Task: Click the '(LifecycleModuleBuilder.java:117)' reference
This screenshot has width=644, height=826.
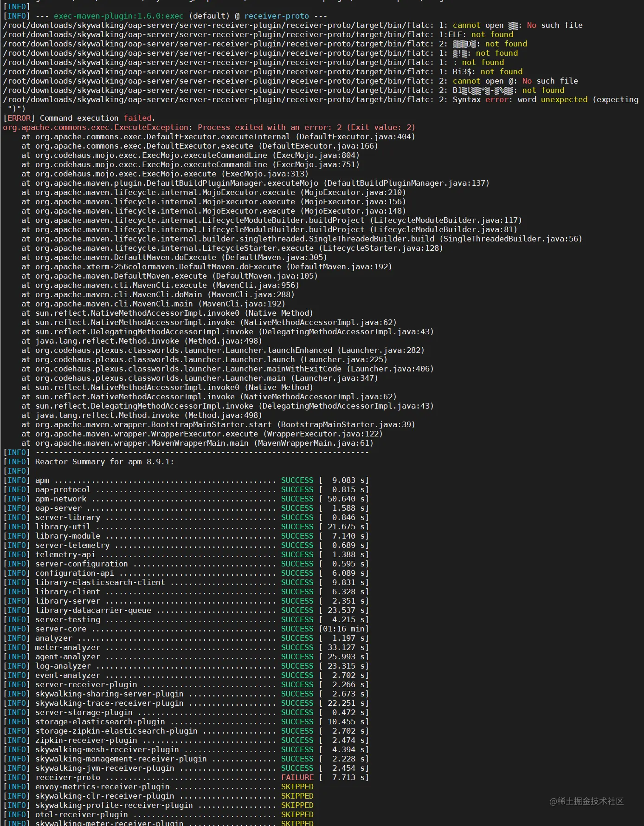Action: (445, 220)
